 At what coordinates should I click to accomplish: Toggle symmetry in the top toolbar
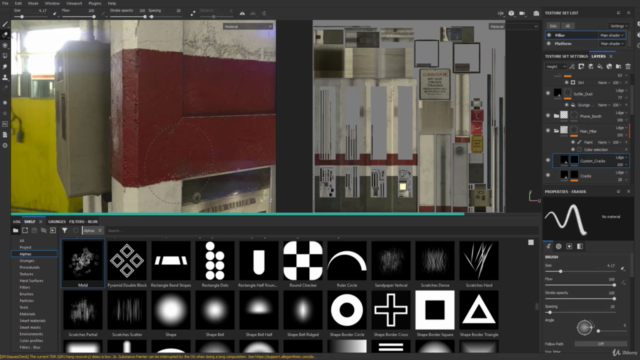coord(242,13)
